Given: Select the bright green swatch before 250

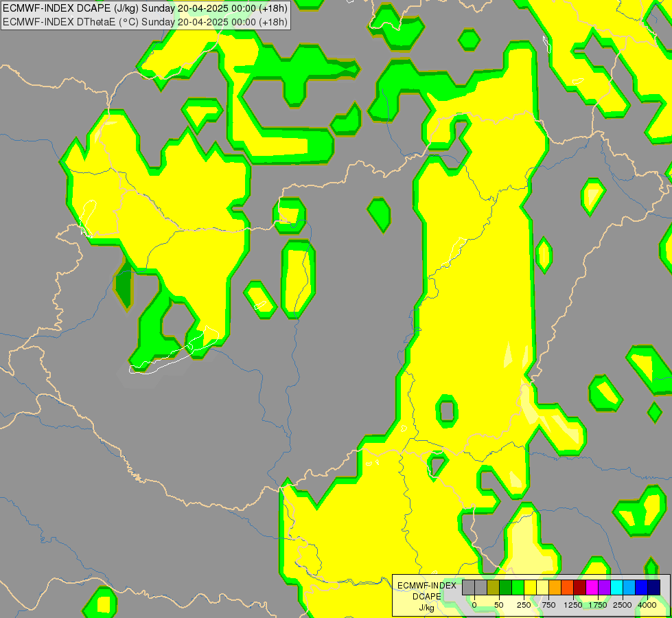Looking at the screenshot, I should point(518,588).
